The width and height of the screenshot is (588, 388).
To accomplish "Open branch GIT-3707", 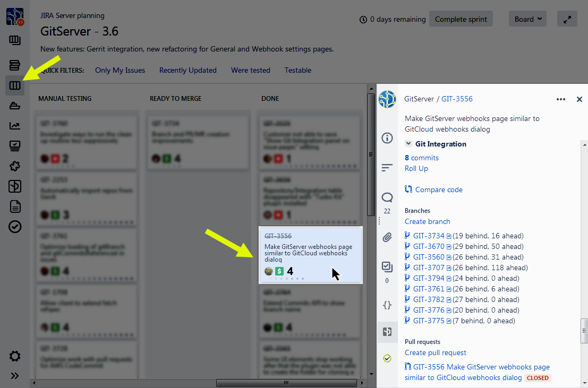I will point(429,268).
